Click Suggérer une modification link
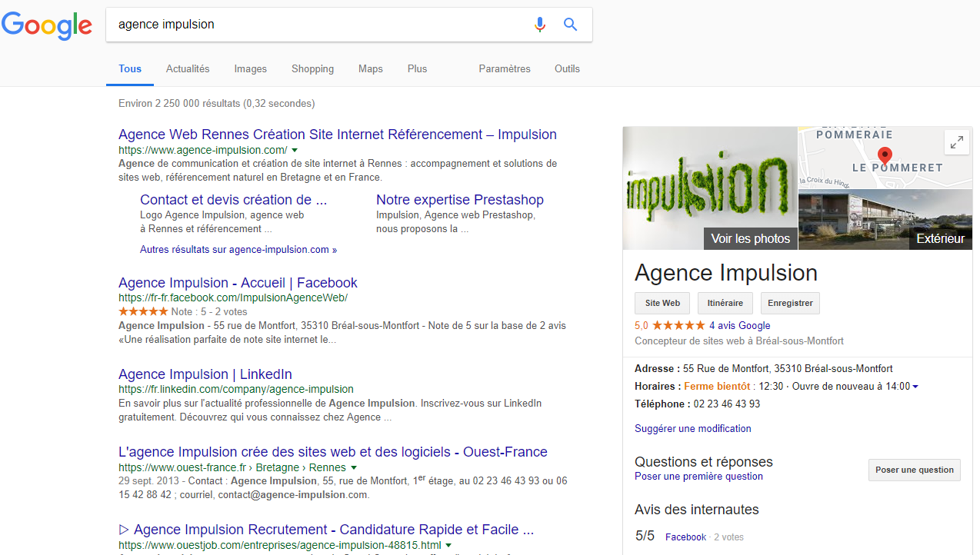This screenshot has height=555, width=980. [x=692, y=428]
